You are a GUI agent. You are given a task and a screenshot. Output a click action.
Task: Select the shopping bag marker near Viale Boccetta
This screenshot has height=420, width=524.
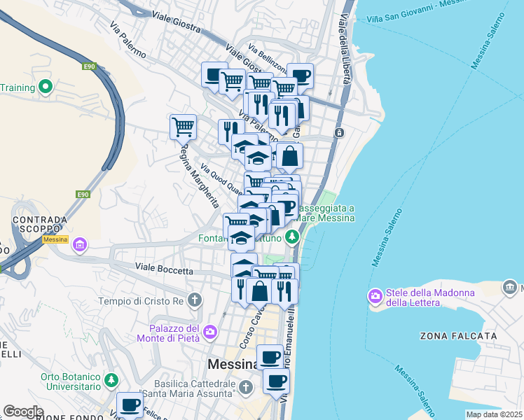(259, 291)
